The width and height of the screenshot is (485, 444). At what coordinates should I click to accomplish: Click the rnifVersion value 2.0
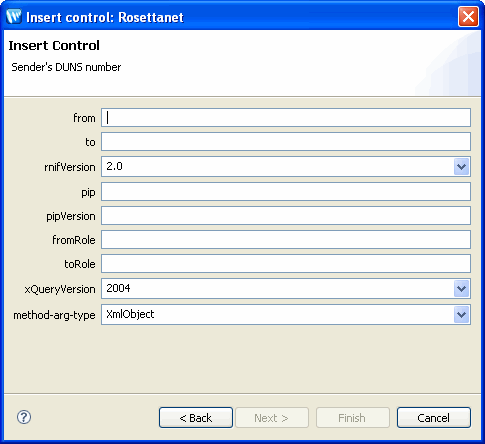[x=114, y=166]
